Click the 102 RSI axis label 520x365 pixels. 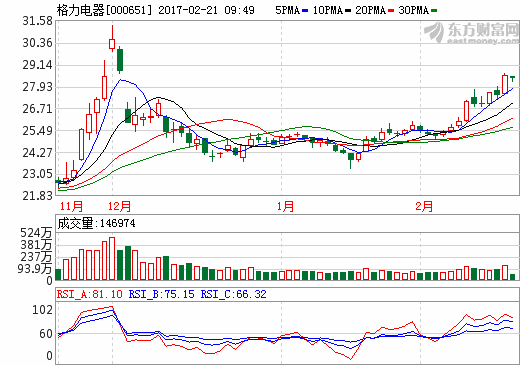[x=42, y=310]
